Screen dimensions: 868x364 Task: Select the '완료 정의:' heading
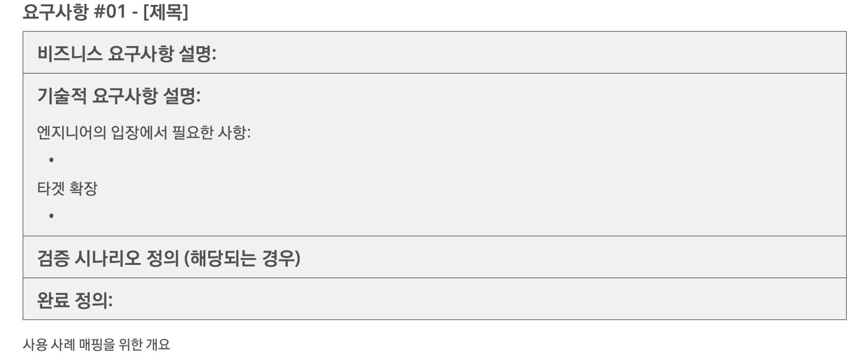click(75, 300)
